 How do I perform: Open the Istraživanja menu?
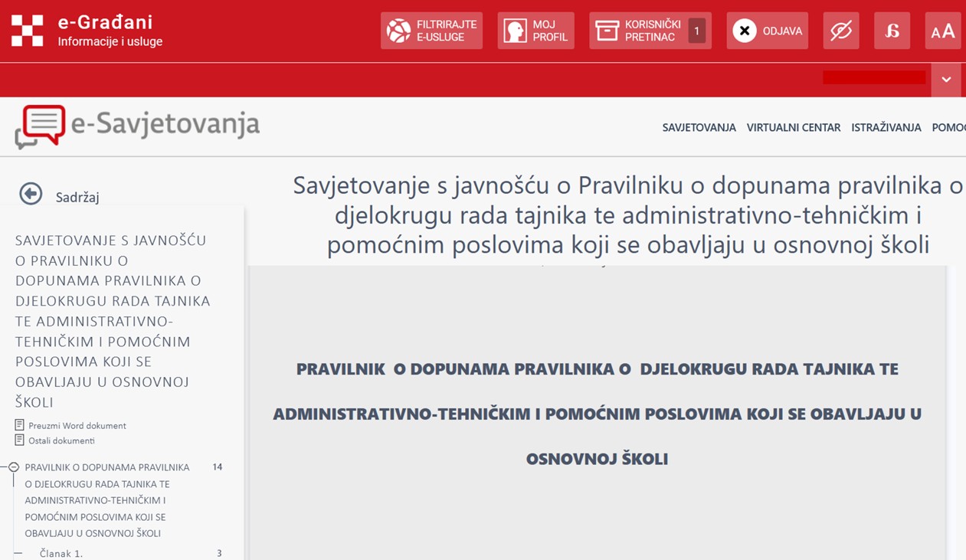pyautogui.click(x=886, y=128)
